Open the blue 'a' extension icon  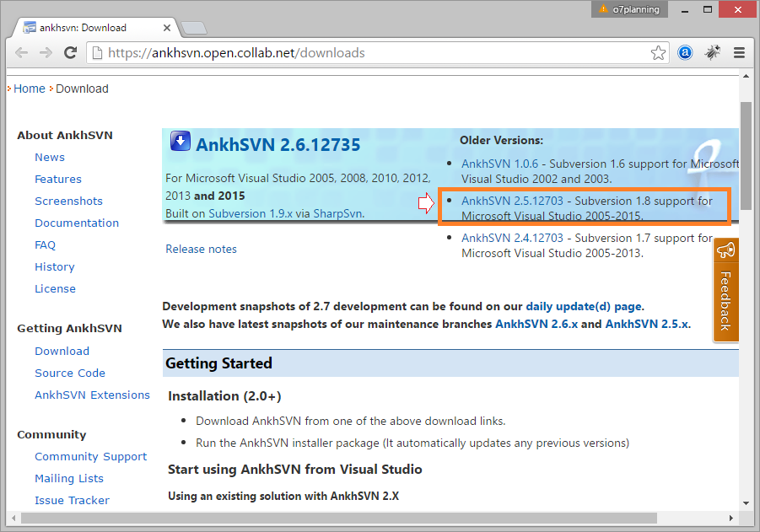coord(685,52)
